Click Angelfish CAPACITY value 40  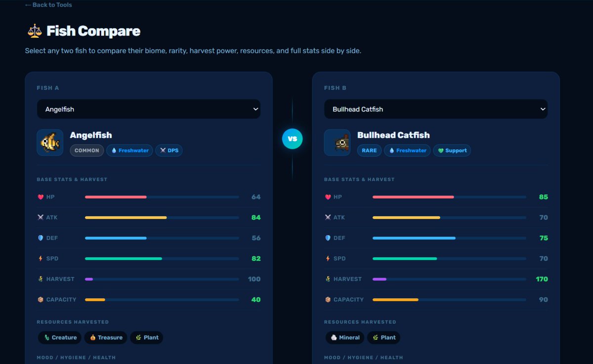click(x=256, y=299)
